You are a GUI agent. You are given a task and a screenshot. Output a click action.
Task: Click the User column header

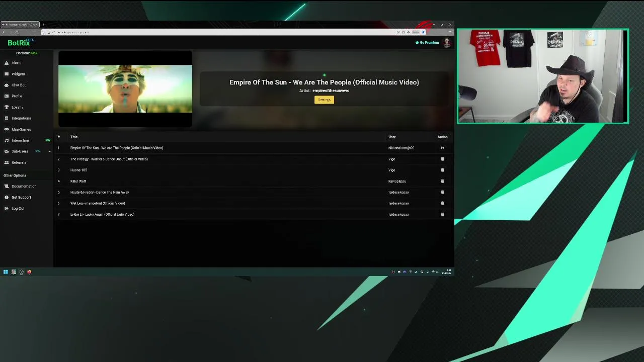point(392,137)
